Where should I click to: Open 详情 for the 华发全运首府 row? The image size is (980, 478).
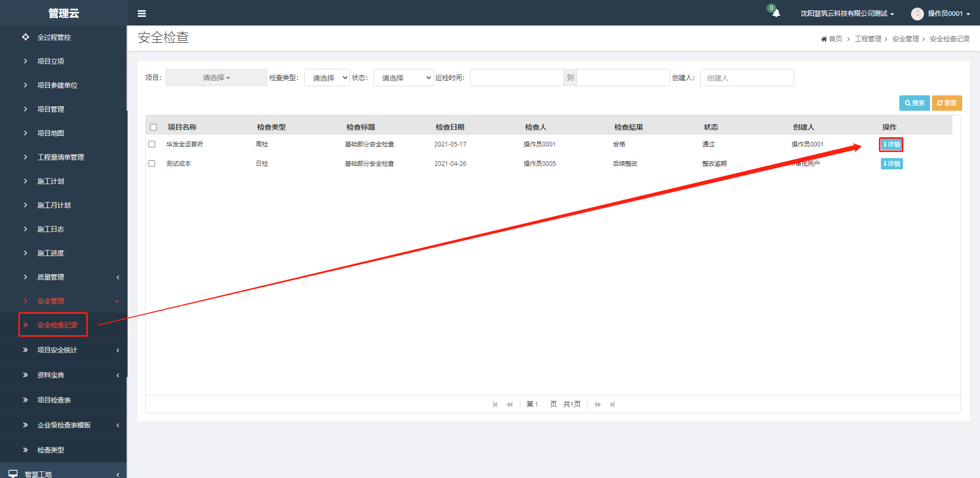[x=891, y=144]
